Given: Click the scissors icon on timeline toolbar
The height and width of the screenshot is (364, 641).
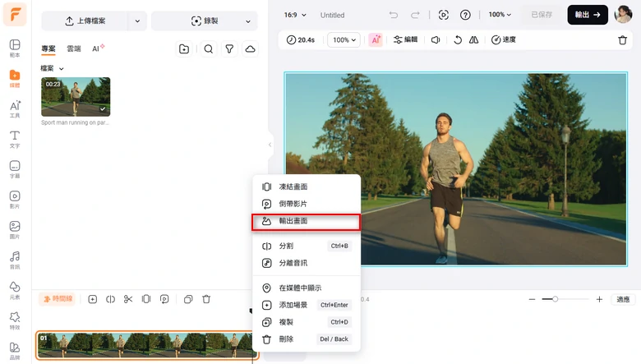Looking at the screenshot, I should coord(128,299).
